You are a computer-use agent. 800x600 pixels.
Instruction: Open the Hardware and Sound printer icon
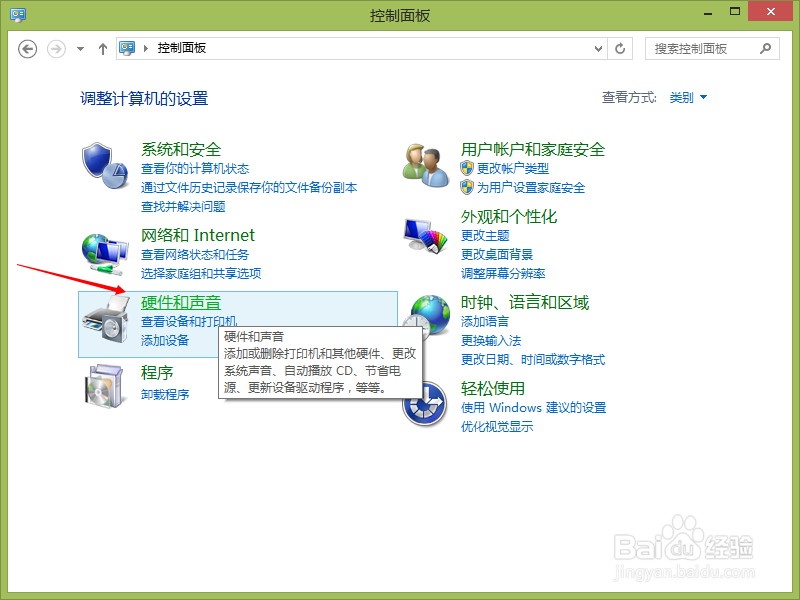[x=106, y=320]
